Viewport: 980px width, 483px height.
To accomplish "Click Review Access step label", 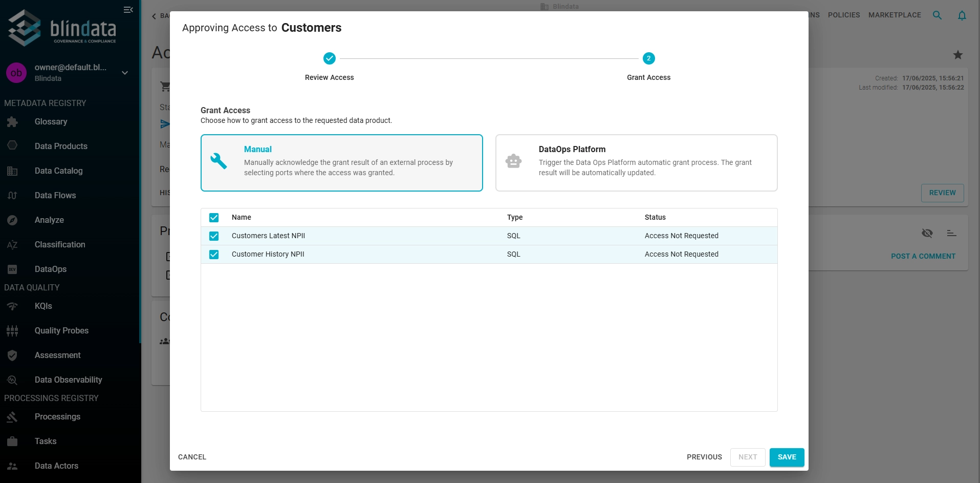I will tap(330, 78).
